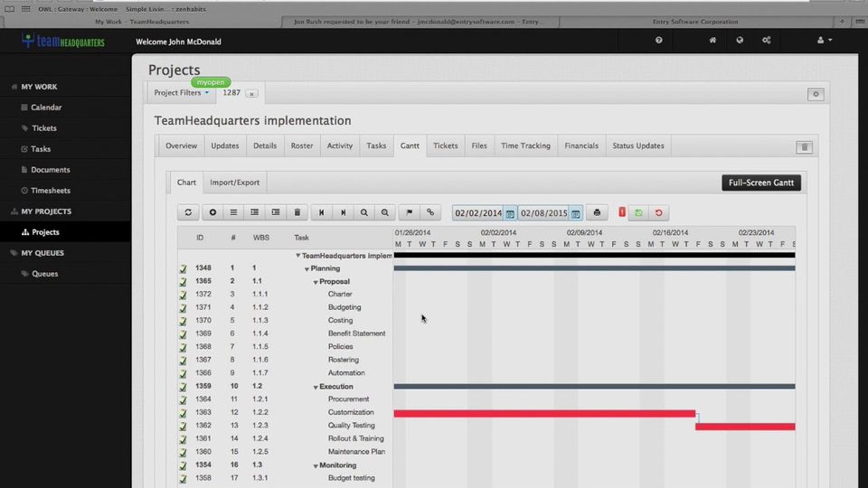Edit the end date field 02/08/2015

point(543,213)
